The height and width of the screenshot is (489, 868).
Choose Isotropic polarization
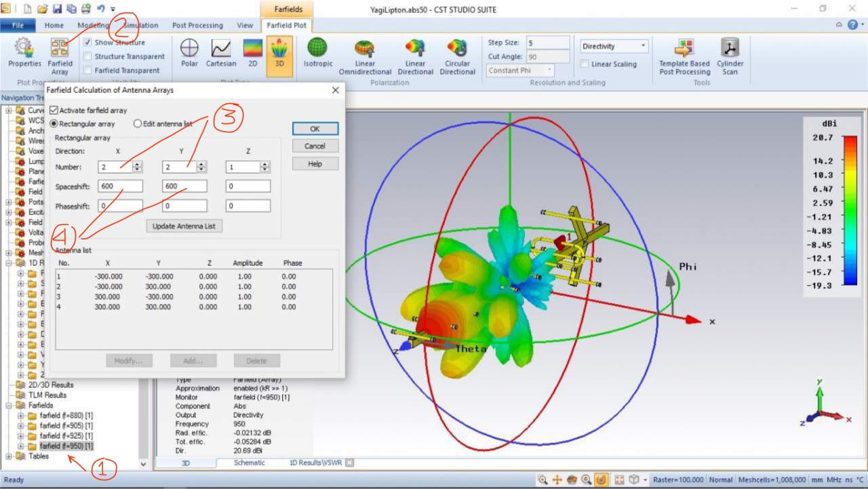tap(317, 53)
